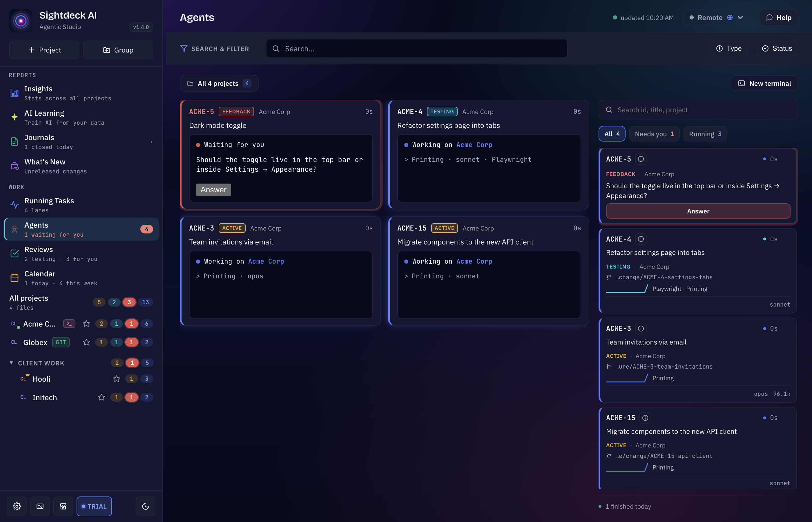Go to Running Tasks
This screenshot has width=812, height=522.
[81, 205]
